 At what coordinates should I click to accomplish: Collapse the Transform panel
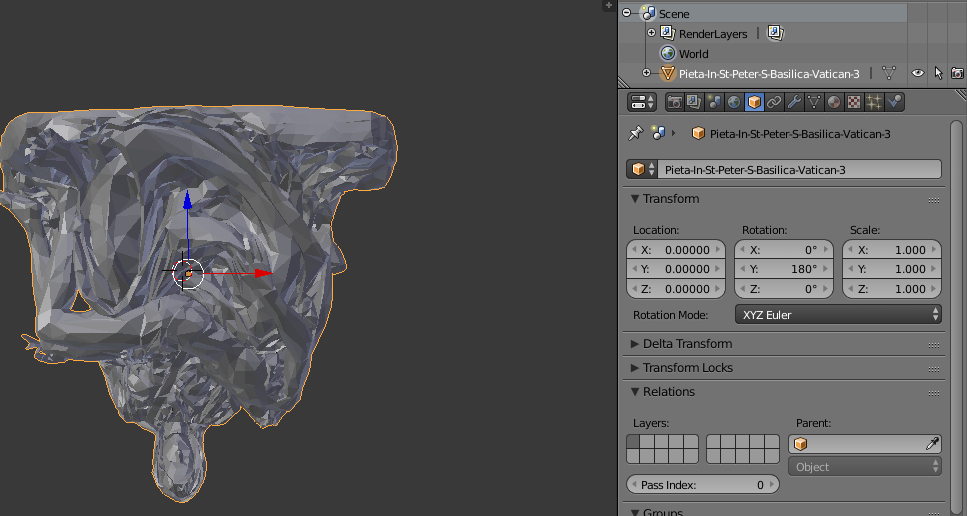(635, 199)
